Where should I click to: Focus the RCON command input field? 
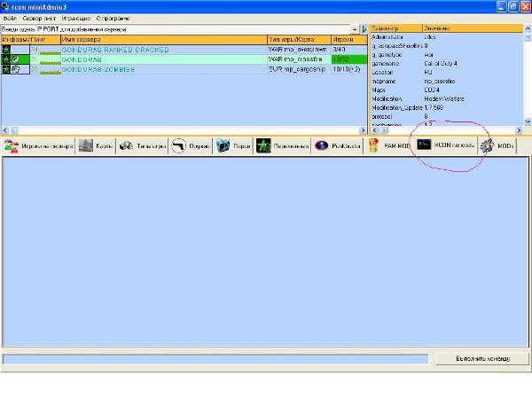[x=215, y=359]
